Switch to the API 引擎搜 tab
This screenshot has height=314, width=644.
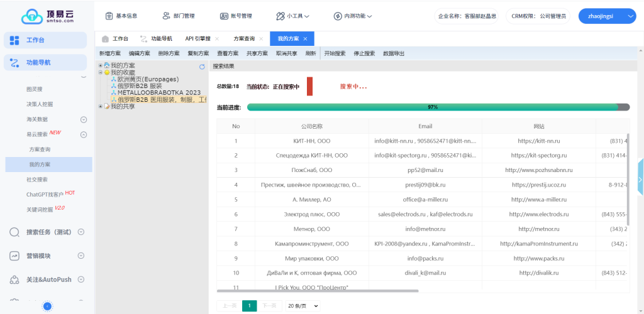(198, 39)
